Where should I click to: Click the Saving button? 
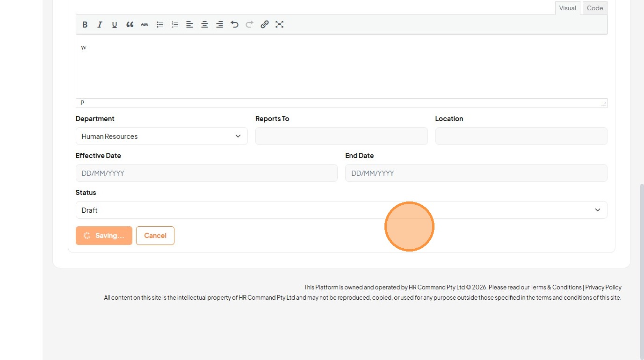[x=104, y=236]
